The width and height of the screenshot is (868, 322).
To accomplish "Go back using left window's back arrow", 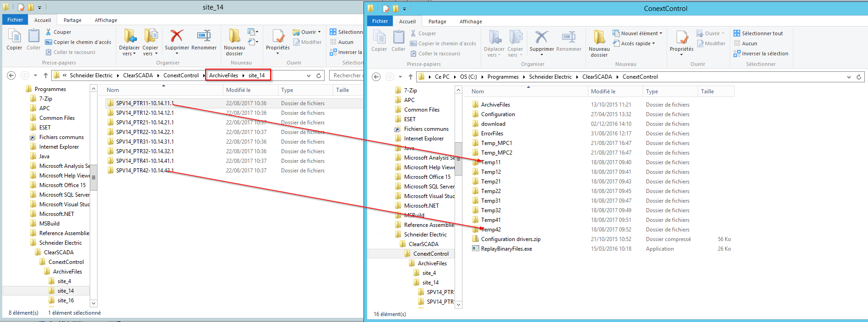I will click(x=11, y=75).
